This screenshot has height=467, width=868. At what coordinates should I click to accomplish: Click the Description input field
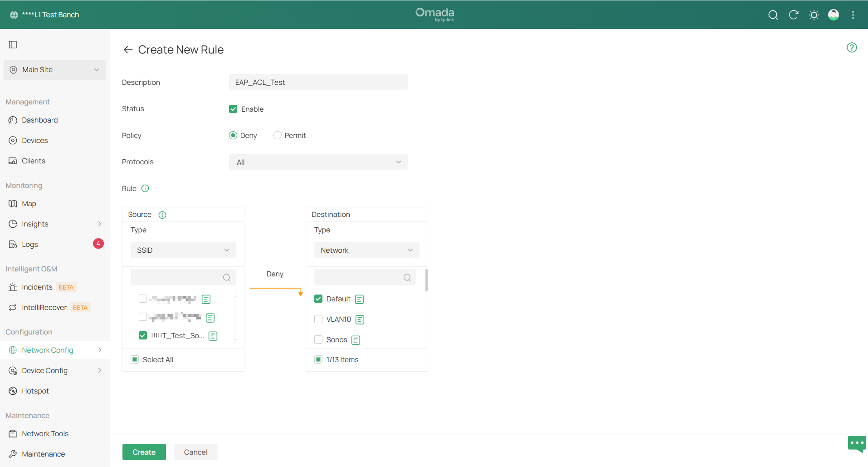click(x=318, y=82)
